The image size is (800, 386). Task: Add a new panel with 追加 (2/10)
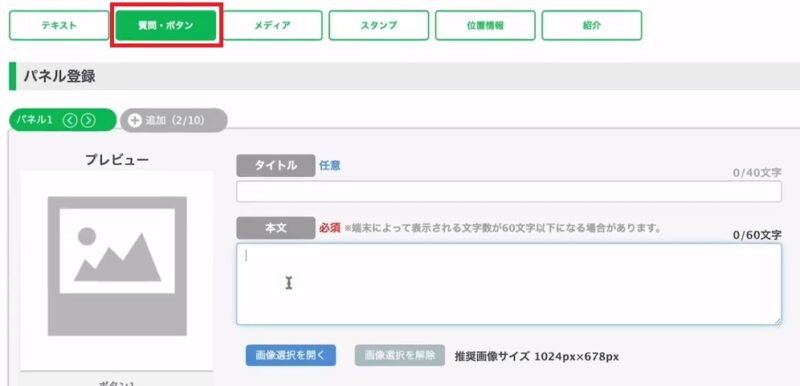[x=173, y=120]
